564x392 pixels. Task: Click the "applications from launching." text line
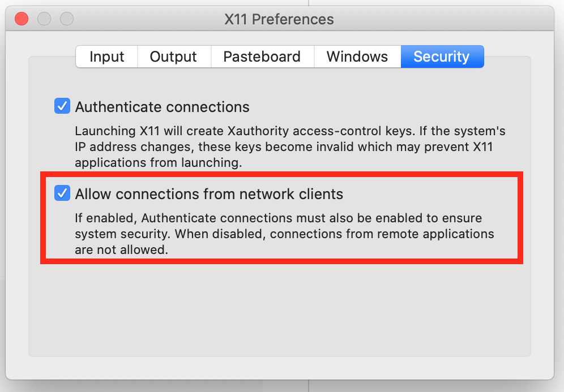[159, 163]
